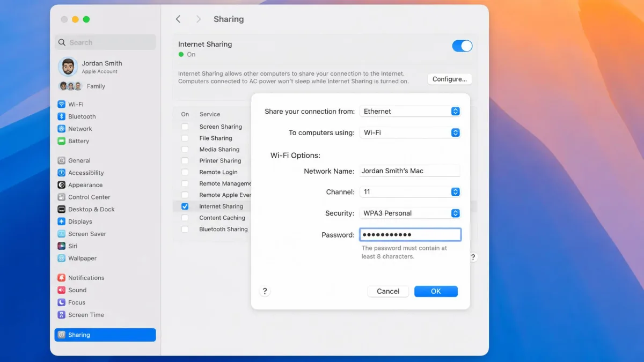Open the Security dropdown WPA3 Personal
This screenshot has width=644, height=362.
410,213
